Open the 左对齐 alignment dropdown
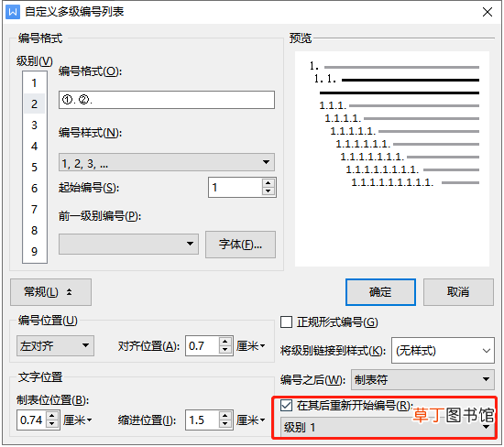 (x=55, y=345)
